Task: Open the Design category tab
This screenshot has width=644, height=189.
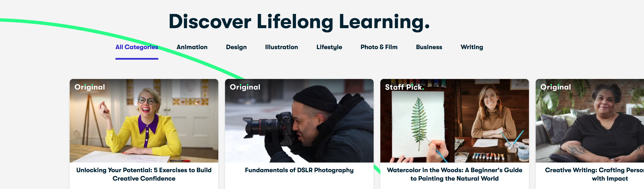Action: 236,47
